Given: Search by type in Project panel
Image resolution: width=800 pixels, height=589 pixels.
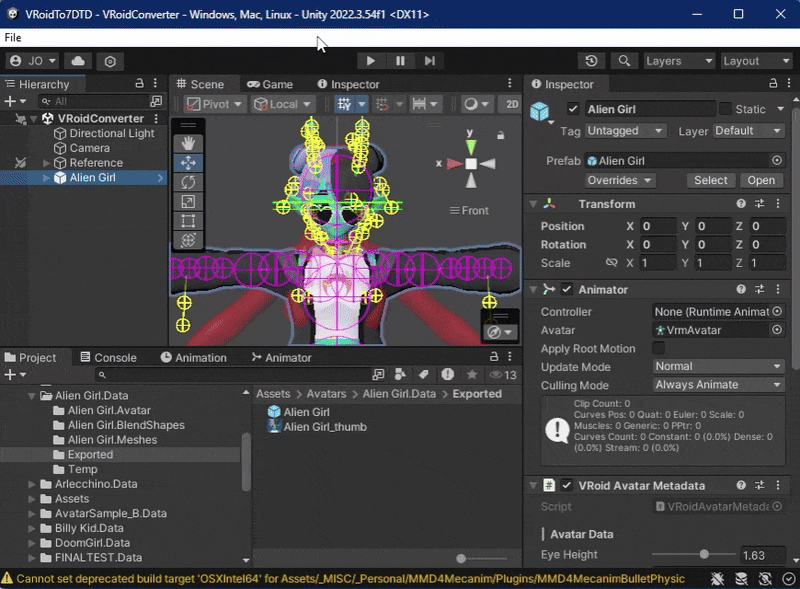Looking at the screenshot, I should [x=400, y=375].
